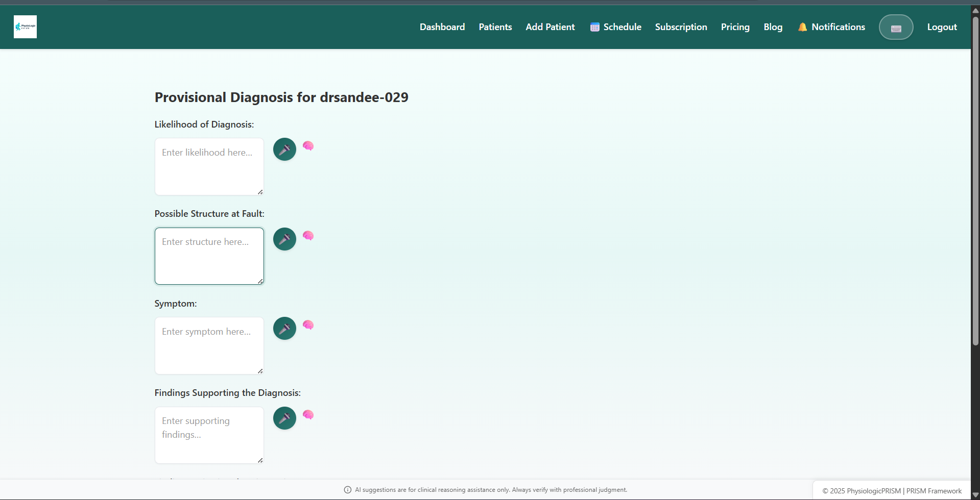The image size is (980, 500).
Task: Open the Add Patient page
Action: click(550, 27)
